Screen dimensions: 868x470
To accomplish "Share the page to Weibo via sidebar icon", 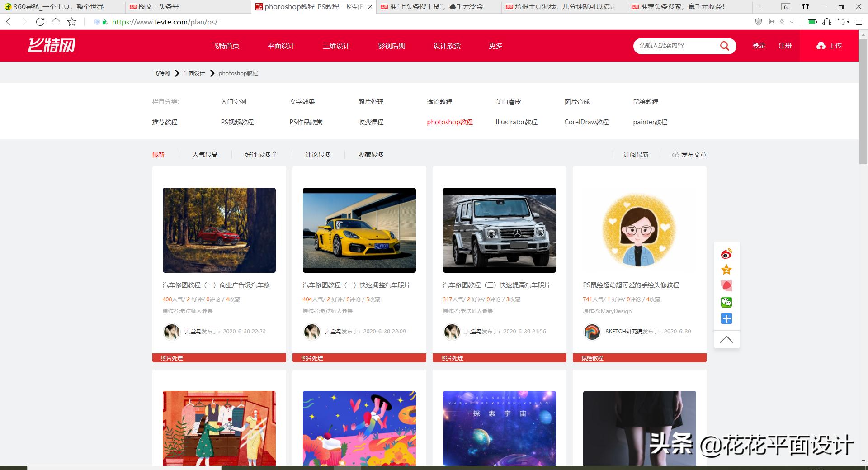I will click(x=726, y=253).
